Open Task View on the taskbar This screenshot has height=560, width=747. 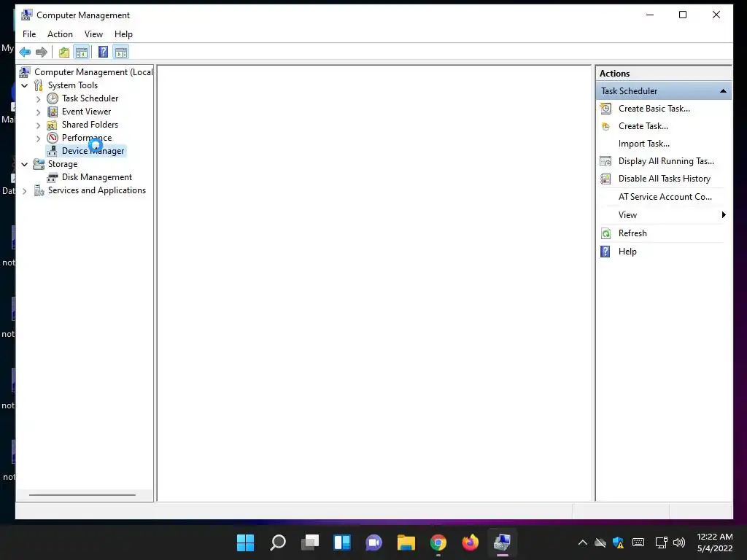coord(310,542)
